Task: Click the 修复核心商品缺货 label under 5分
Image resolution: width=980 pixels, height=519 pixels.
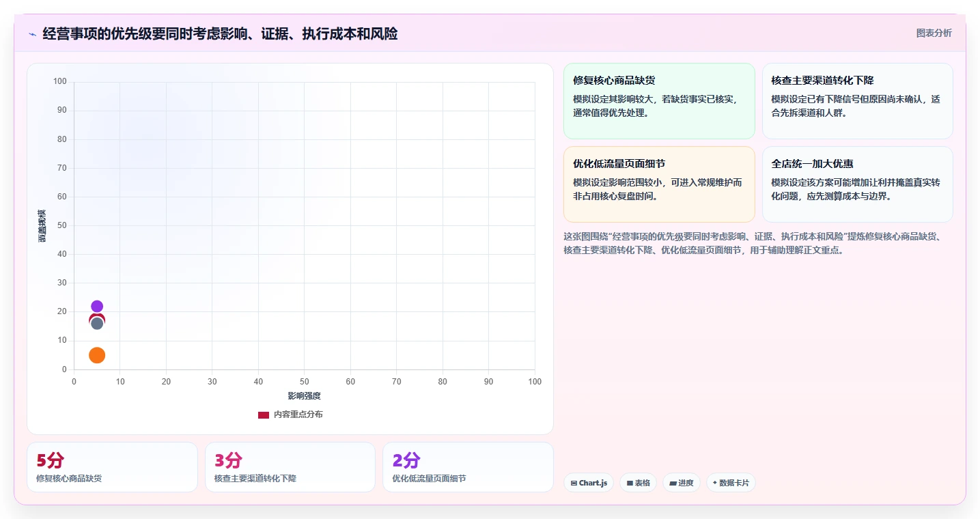Action: coord(69,479)
